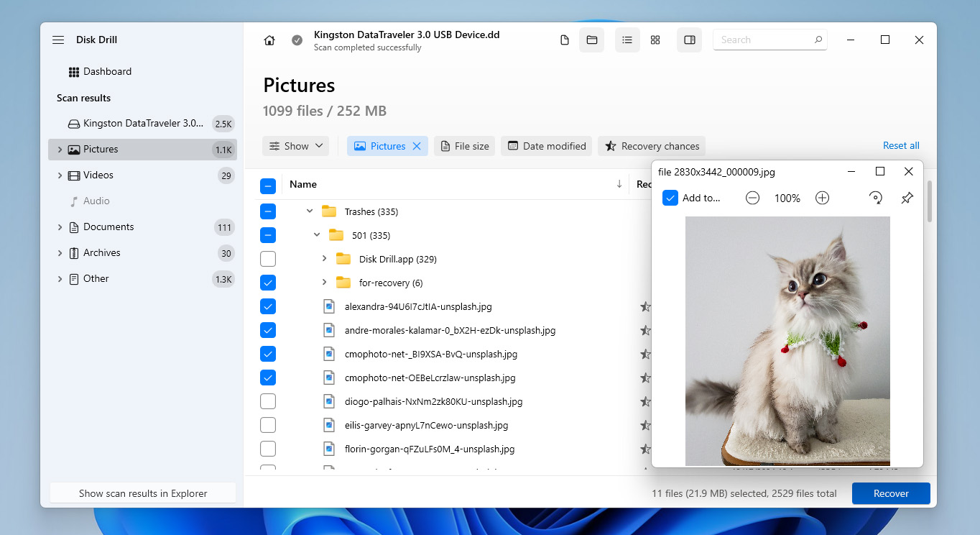The image size is (980, 535).
Task: Click Dashboard grid icon
Action: point(74,72)
